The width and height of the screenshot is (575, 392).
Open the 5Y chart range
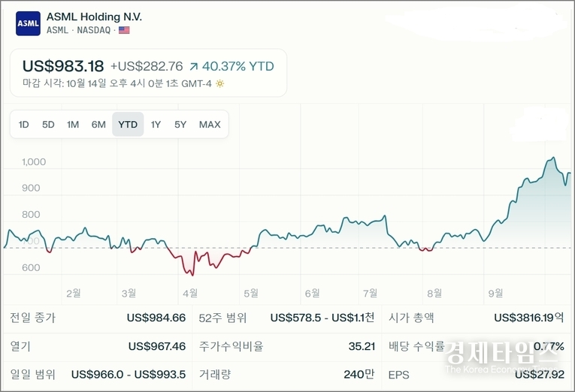click(x=180, y=125)
